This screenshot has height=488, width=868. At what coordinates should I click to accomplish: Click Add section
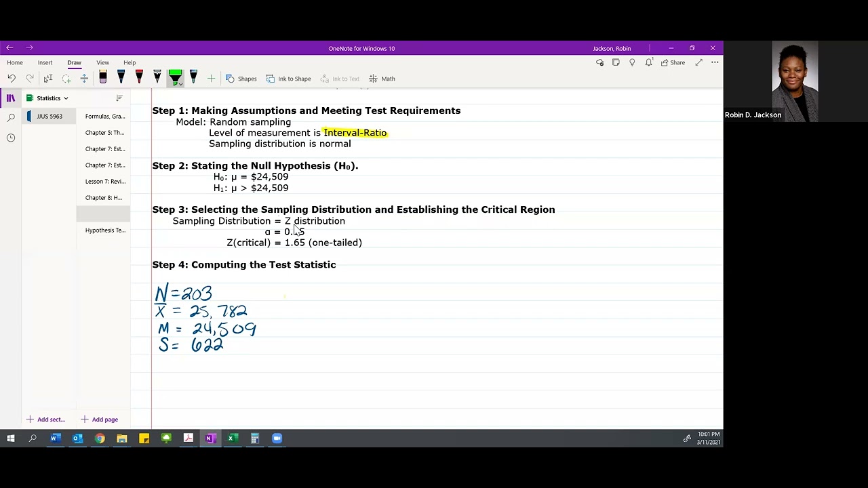tap(46, 420)
